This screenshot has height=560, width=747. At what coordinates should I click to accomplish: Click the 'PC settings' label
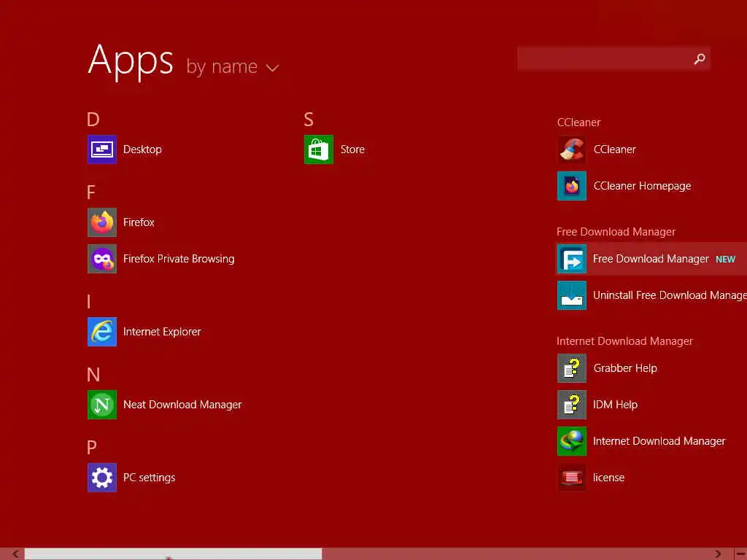(x=149, y=478)
